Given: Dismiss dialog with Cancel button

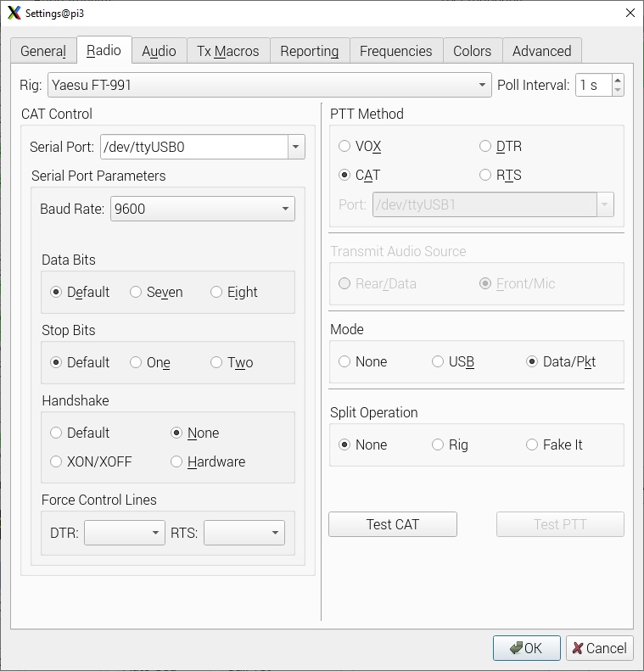Looking at the screenshot, I should (x=600, y=648).
